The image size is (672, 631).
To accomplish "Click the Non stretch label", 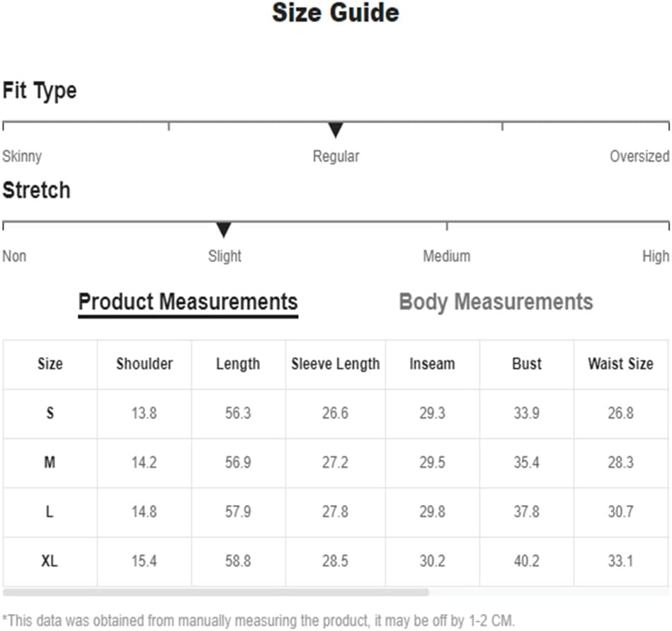I will (14, 256).
